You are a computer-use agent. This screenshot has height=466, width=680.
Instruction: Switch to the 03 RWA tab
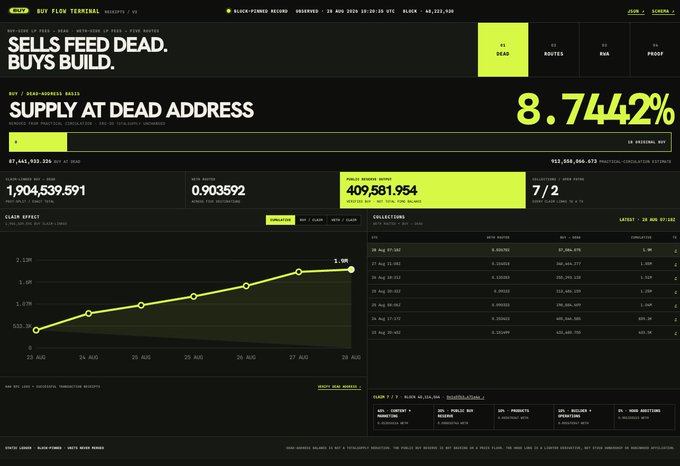605,50
